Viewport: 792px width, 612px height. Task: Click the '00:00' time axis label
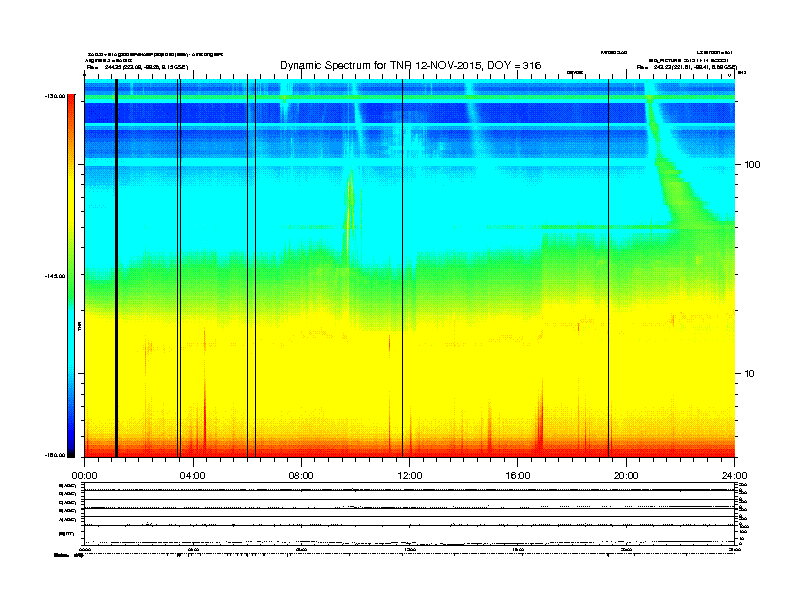pyautogui.click(x=84, y=476)
